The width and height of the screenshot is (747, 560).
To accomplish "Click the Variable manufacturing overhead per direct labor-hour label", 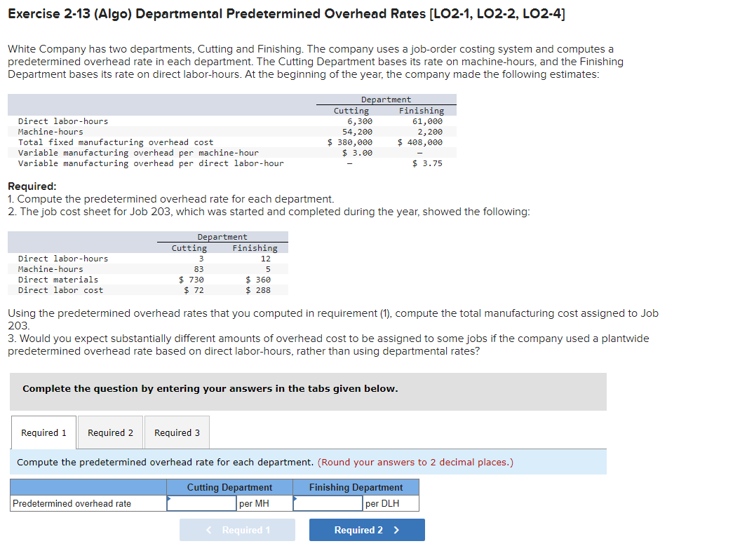I will [151, 163].
